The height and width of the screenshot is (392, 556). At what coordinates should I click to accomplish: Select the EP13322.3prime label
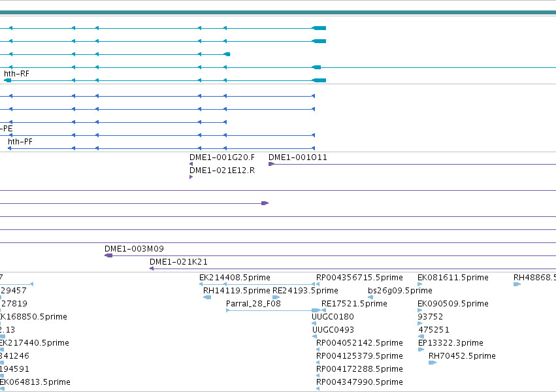[x=451, y=343]
